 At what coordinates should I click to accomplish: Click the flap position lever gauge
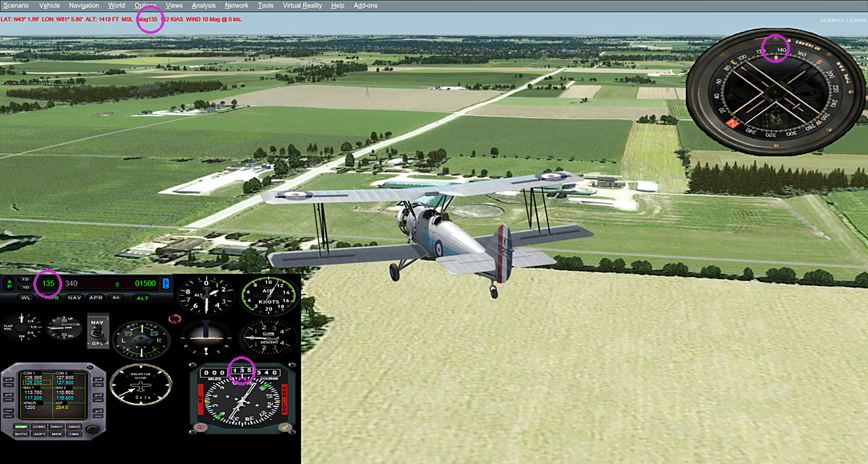point(21,327)
